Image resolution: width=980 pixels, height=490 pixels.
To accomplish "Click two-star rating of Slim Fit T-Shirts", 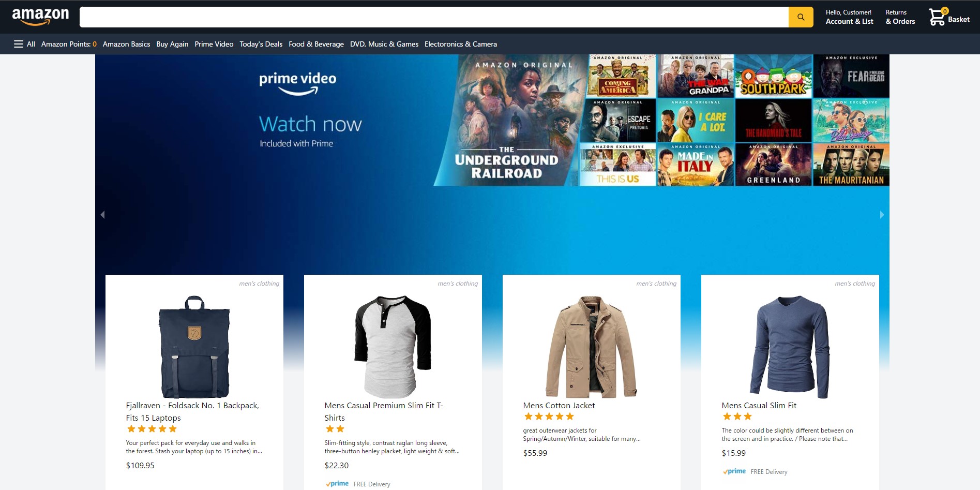I will 335,429.
